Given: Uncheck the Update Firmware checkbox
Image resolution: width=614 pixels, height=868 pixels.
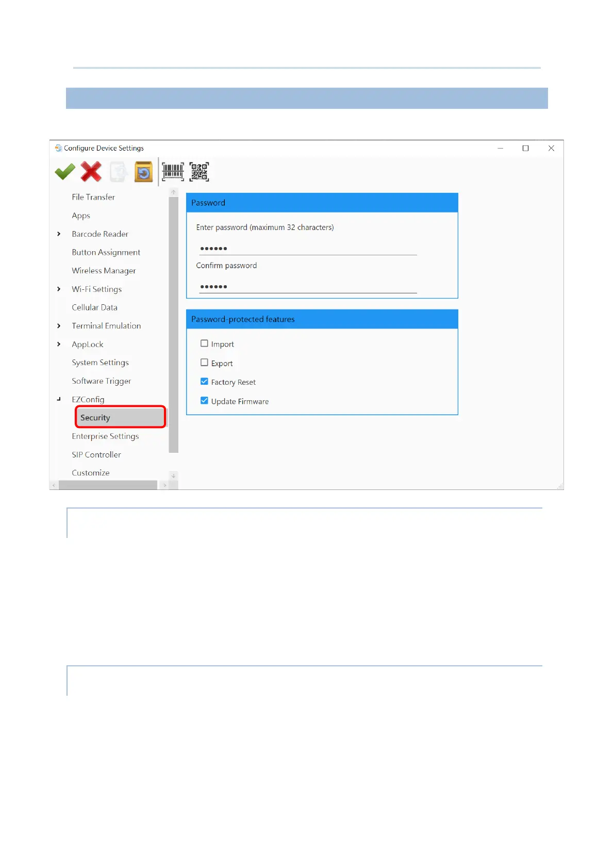Looking at the screenshot, I should coord(204,401).
